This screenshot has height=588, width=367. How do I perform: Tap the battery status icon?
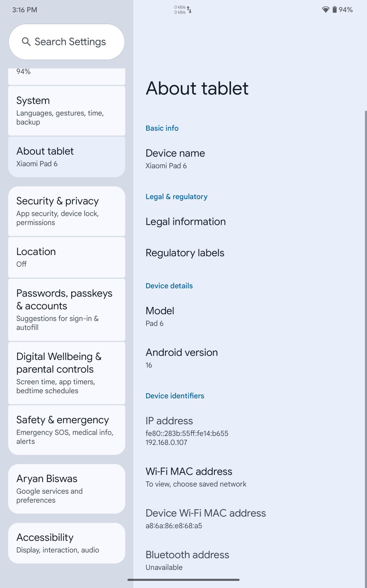tap(334, 10)
